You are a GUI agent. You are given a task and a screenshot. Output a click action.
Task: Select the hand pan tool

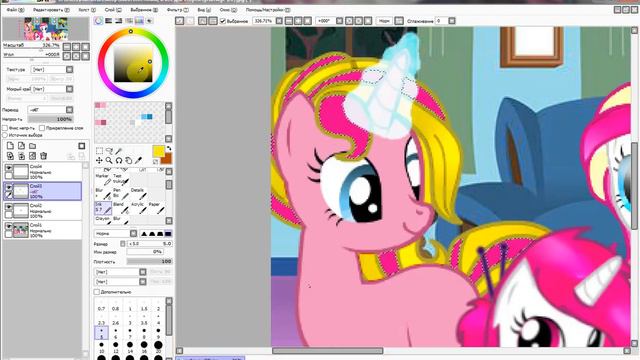pos(129,160)
